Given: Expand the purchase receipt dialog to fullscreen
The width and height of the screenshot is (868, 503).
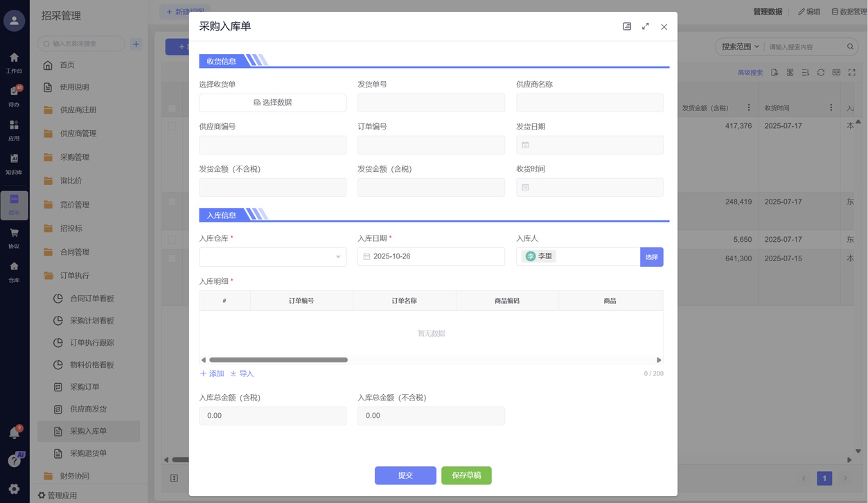Looking at the screenshot, I should click(645, 26).
